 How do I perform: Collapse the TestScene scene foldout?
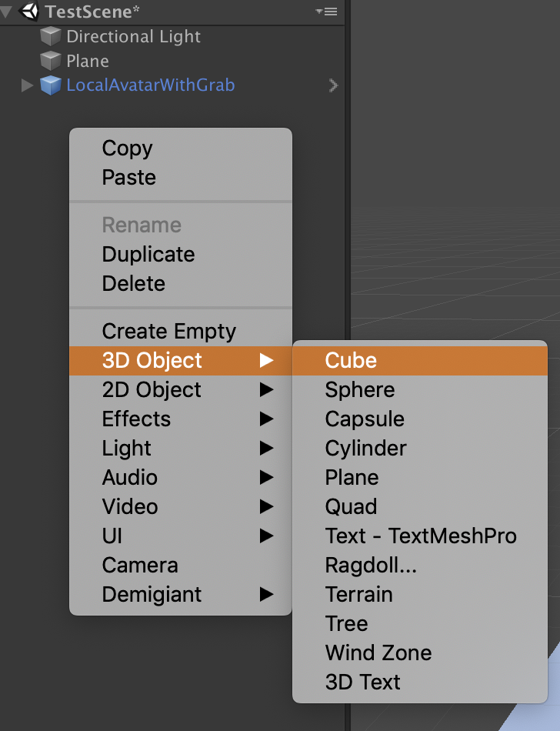point(6,12)
